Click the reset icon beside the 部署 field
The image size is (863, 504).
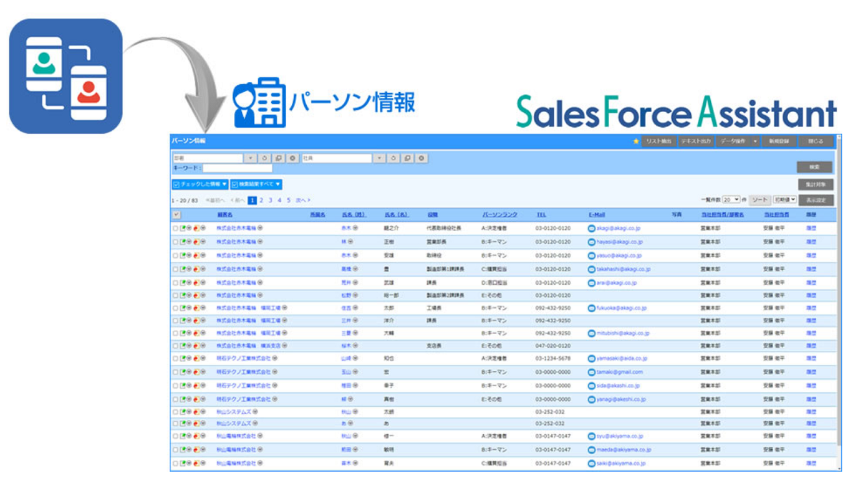point(265,158)
